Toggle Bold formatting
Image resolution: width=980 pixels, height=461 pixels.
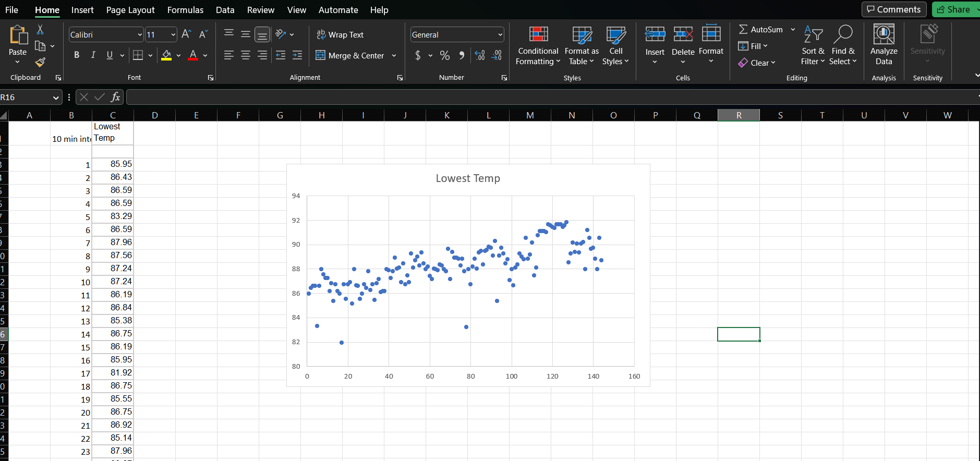click(x=77, y=55)
